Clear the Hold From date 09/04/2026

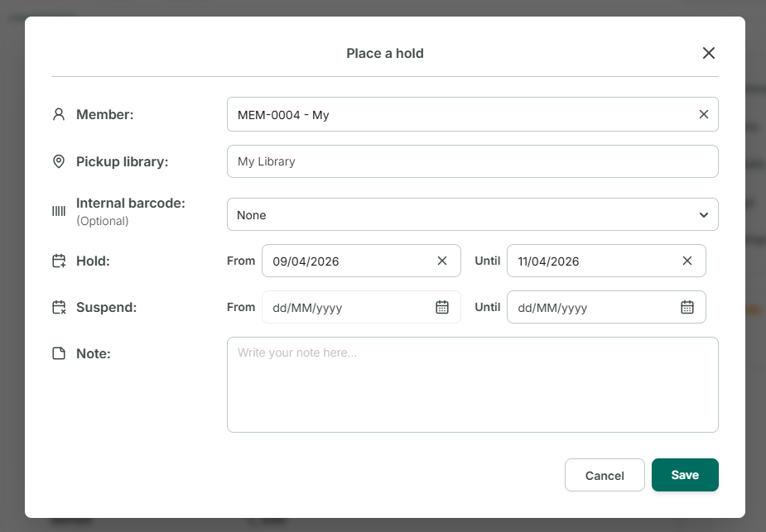(x=442, y=261)
